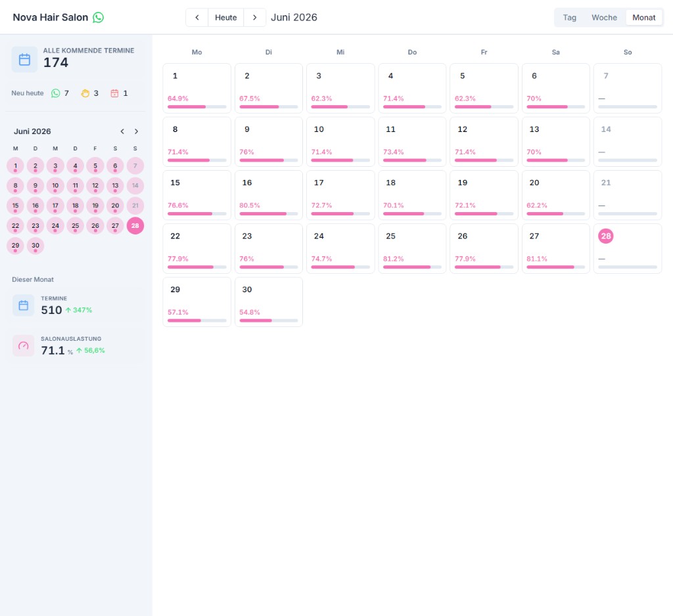This screenshot has height=616, width=673.
Task: Open Sunday 7 cell in main grid
Action: coord(628,89)
